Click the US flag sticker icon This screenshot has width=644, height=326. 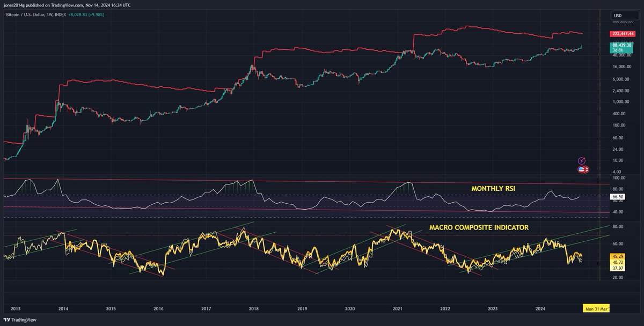pos(582,169)
